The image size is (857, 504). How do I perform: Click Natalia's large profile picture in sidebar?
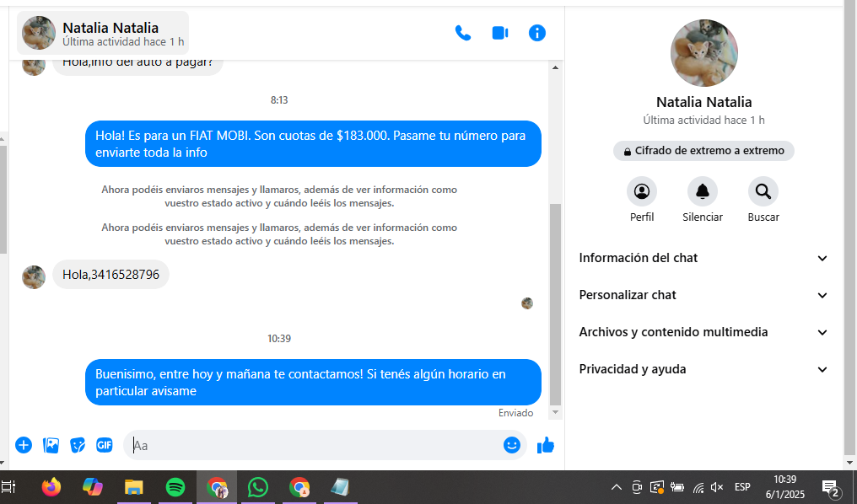point(704,53)
